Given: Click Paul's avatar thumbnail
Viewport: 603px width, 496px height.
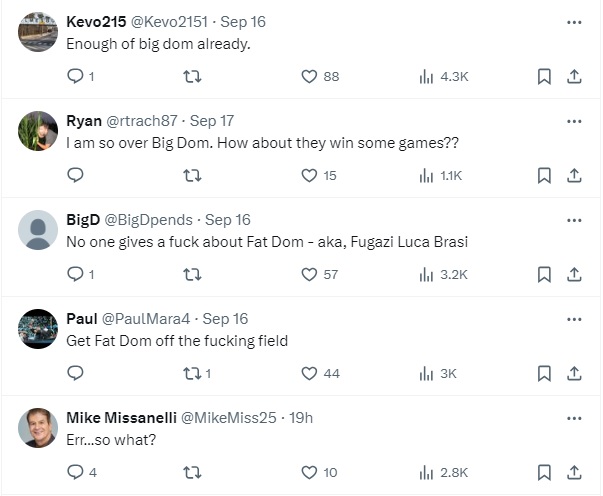Looking at the screenshot, I should tap(38, 329).
